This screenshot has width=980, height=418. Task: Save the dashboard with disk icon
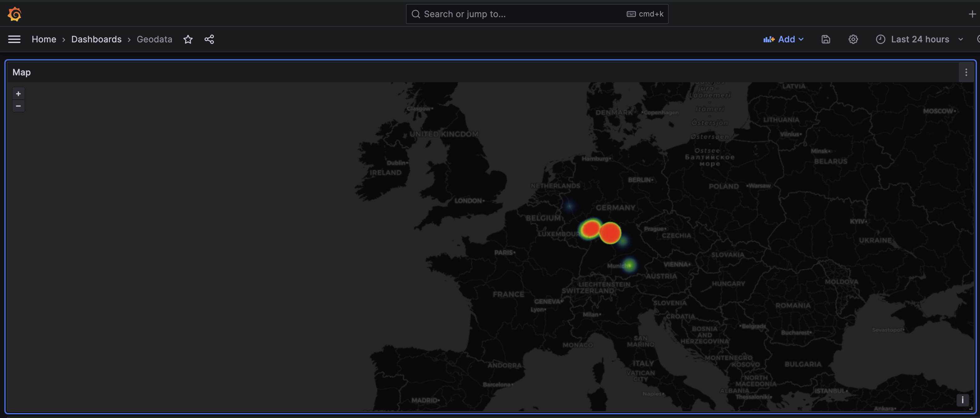pyautogui.click(x=826, y=39)
